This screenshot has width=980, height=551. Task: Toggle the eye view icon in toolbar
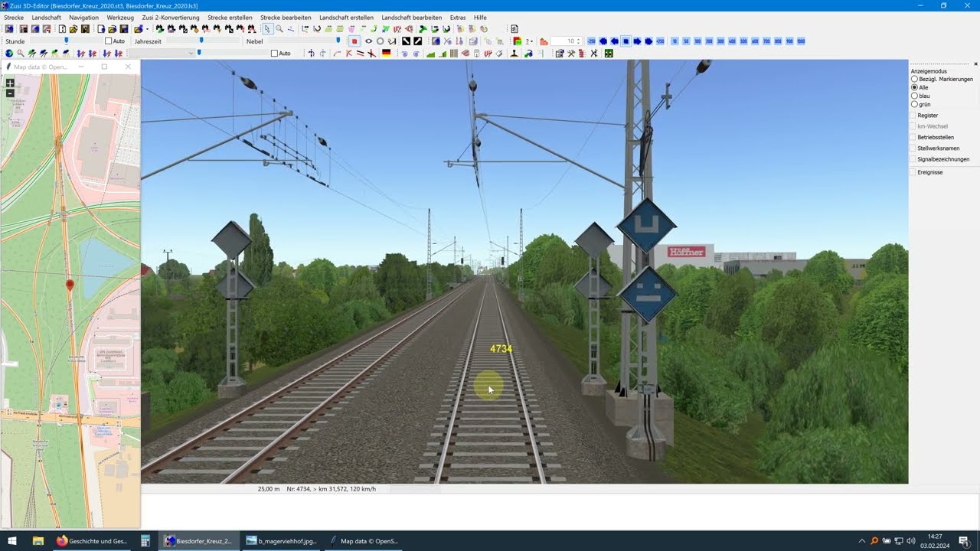(x=368, y=41)
